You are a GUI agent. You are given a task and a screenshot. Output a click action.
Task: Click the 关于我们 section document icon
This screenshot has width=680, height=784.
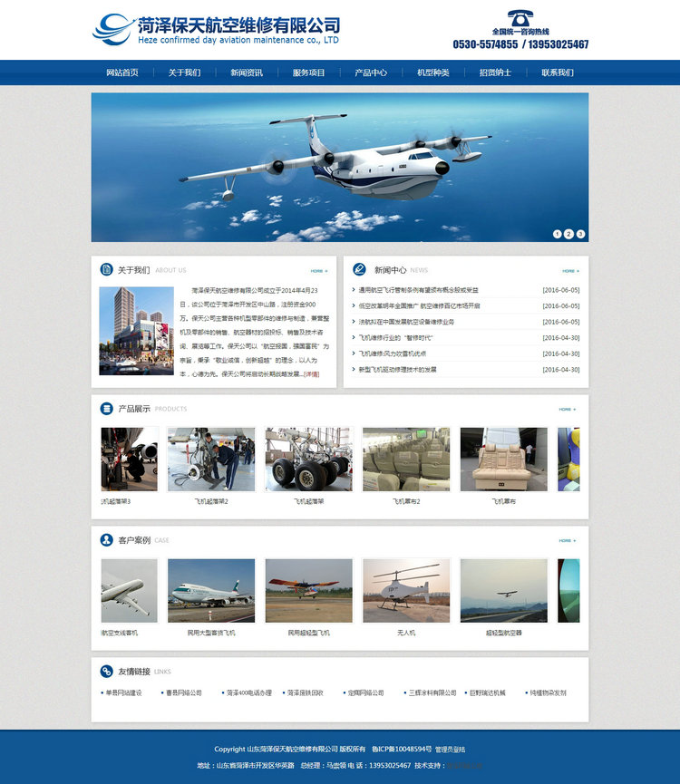click(106, 269)
